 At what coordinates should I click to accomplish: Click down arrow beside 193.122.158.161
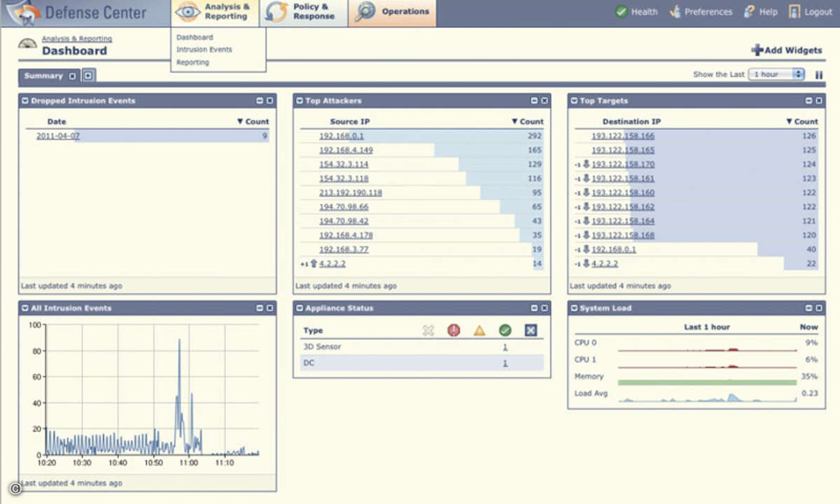[x=586, y=178]
